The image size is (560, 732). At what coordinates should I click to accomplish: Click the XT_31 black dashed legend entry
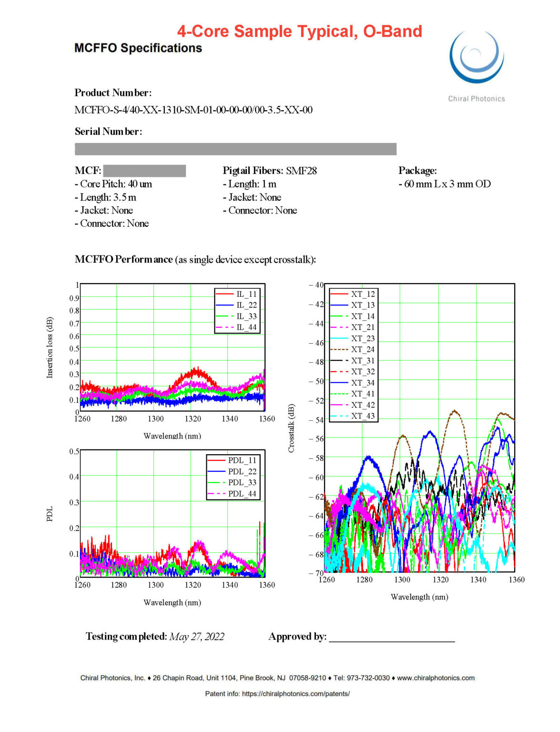tap(353, 361)
